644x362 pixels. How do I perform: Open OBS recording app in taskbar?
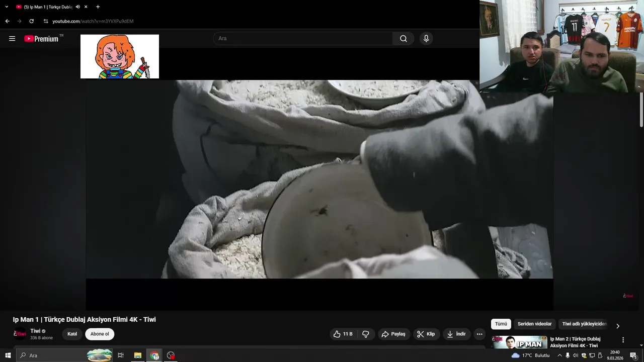coord(171,355)
